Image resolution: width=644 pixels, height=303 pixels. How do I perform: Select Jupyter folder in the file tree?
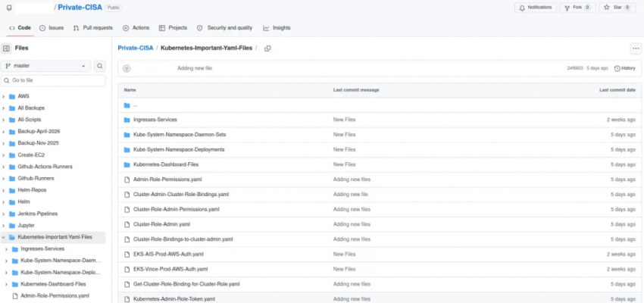[27, 226]
